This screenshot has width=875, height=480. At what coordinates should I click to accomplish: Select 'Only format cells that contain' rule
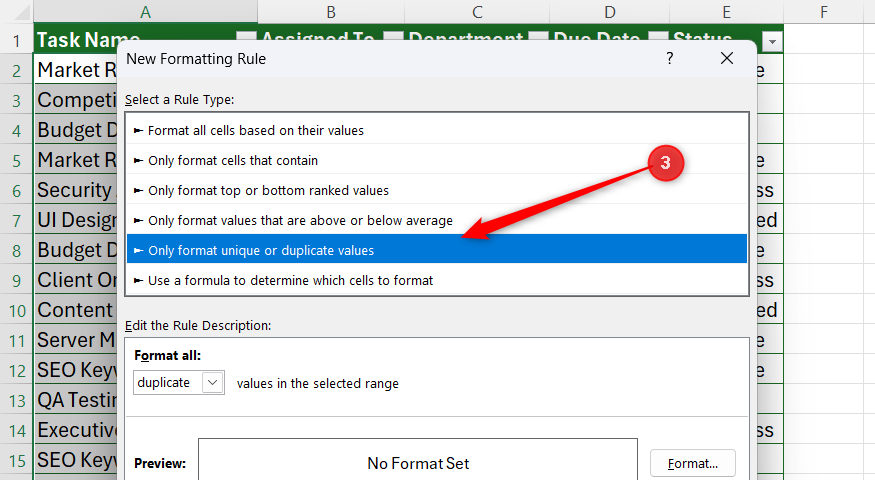pos(436,160)
